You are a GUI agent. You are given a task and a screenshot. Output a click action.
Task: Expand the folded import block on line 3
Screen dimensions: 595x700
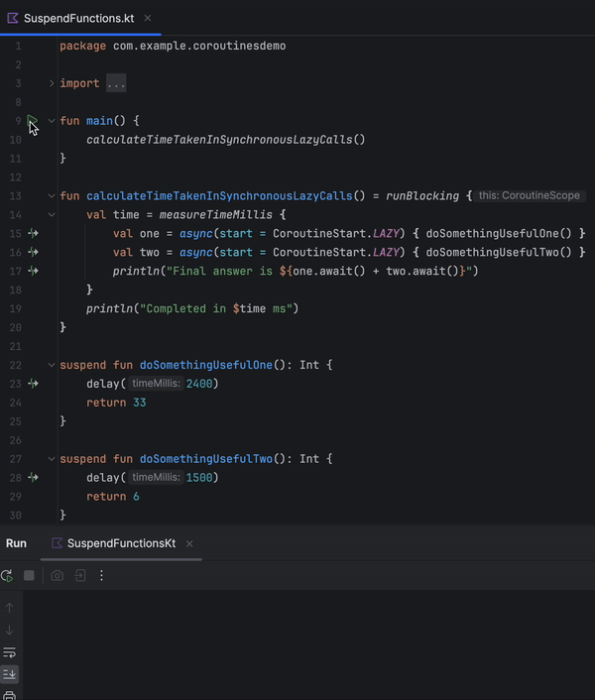click(52, 84)
